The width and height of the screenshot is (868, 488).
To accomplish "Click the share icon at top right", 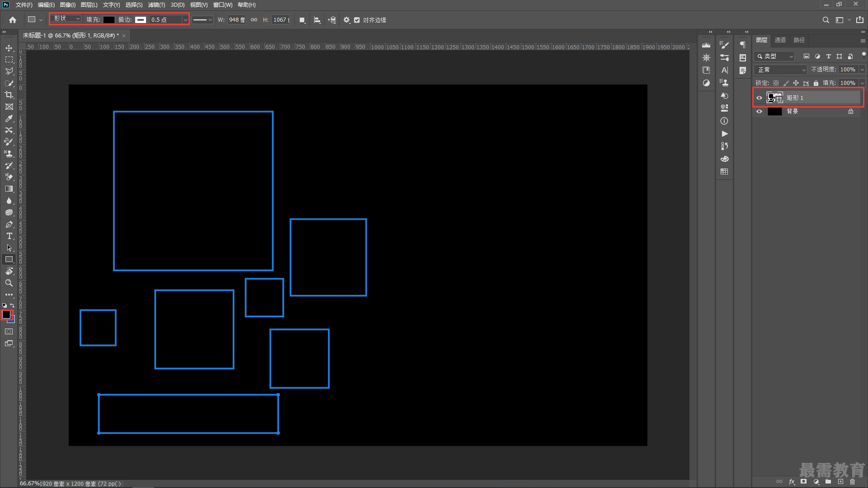I will click(x=860, y=20).
